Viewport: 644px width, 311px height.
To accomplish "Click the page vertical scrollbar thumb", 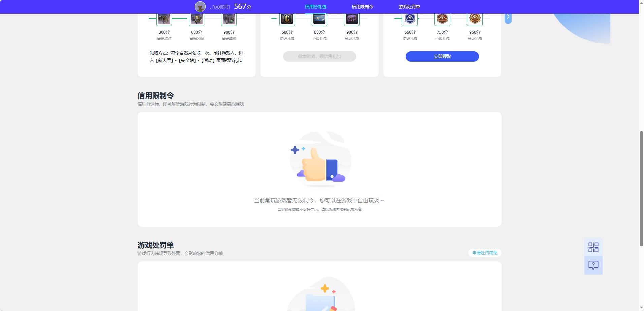I will (x=641, y=188).
